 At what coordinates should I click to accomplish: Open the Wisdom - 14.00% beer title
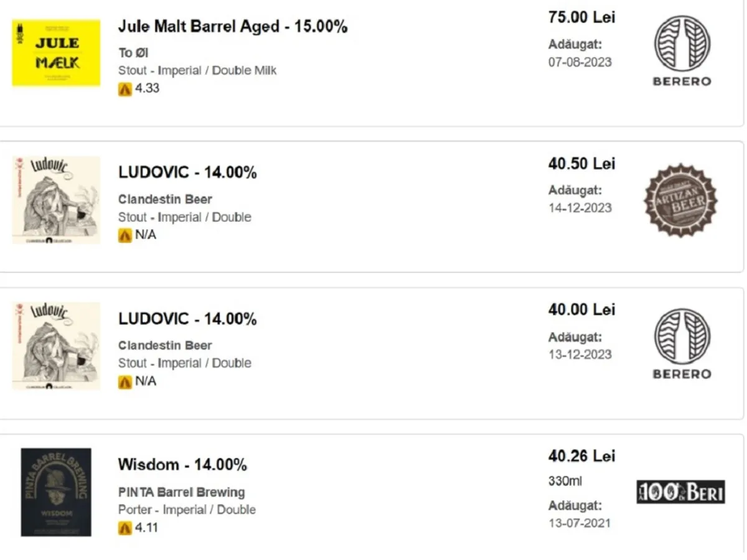(x=182, y=465)
